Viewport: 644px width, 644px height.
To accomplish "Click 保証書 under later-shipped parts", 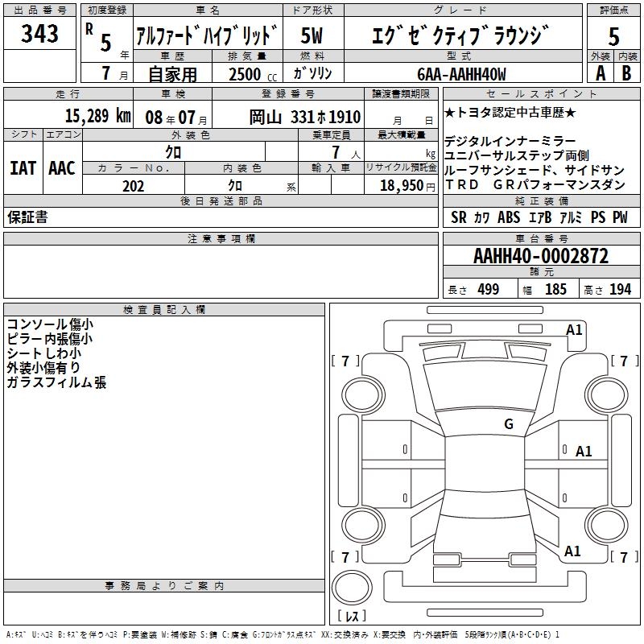I will [x=27, y=217].
